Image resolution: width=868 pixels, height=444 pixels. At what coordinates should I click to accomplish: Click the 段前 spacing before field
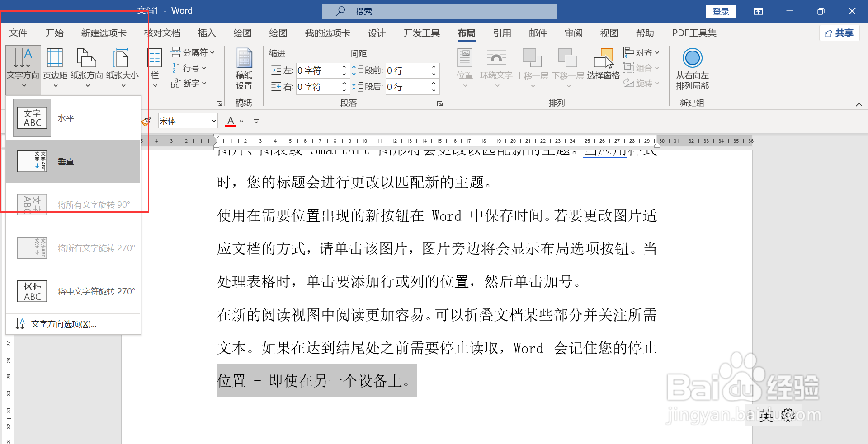click(407, 70)
